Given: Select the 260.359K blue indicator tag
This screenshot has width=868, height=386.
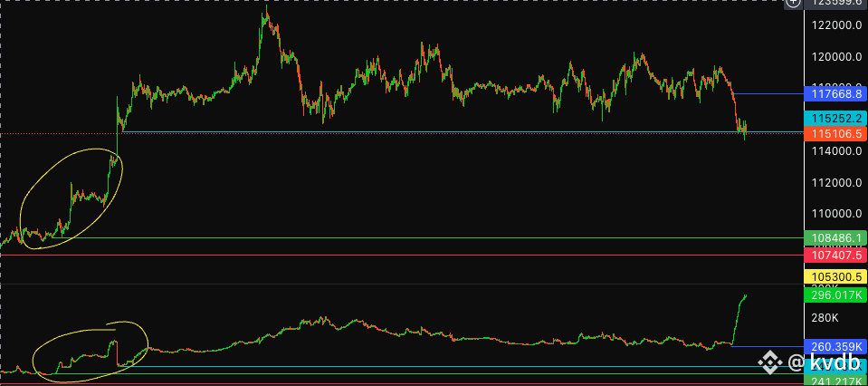Looking at the screenshot, I should pyautogui.click(x=835, y=347).
